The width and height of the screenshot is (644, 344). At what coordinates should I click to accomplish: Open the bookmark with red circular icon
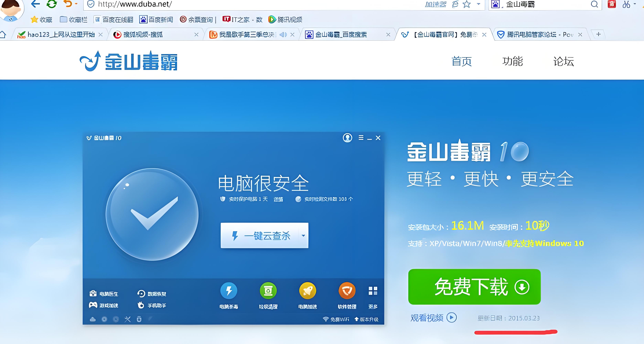tap(196, 19)
